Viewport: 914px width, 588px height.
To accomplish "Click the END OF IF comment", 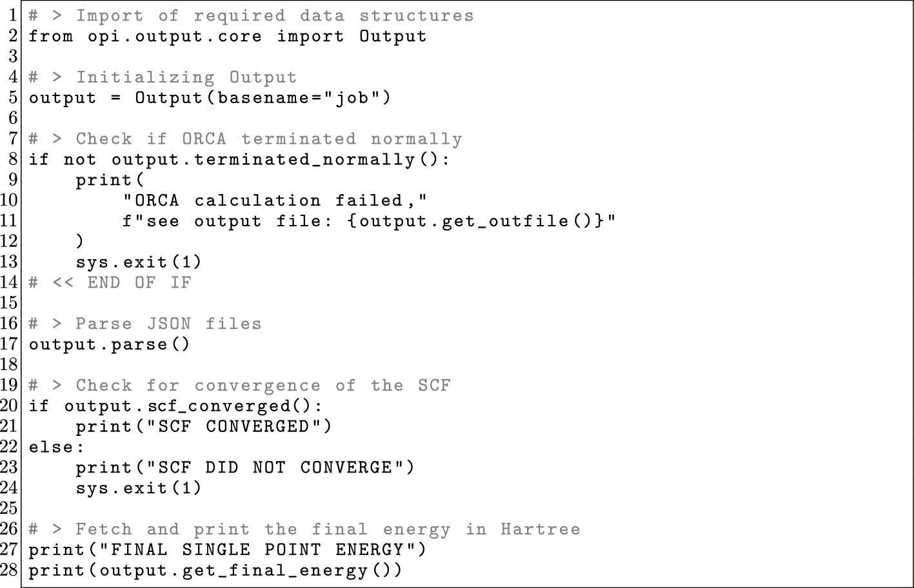I will pyautogui.click(x=110, y=282).
